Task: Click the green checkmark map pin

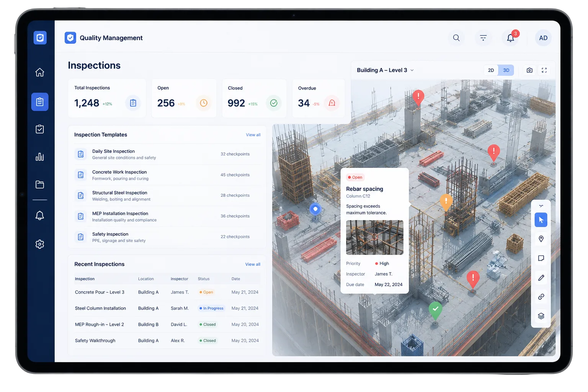Action: (435, 310)
